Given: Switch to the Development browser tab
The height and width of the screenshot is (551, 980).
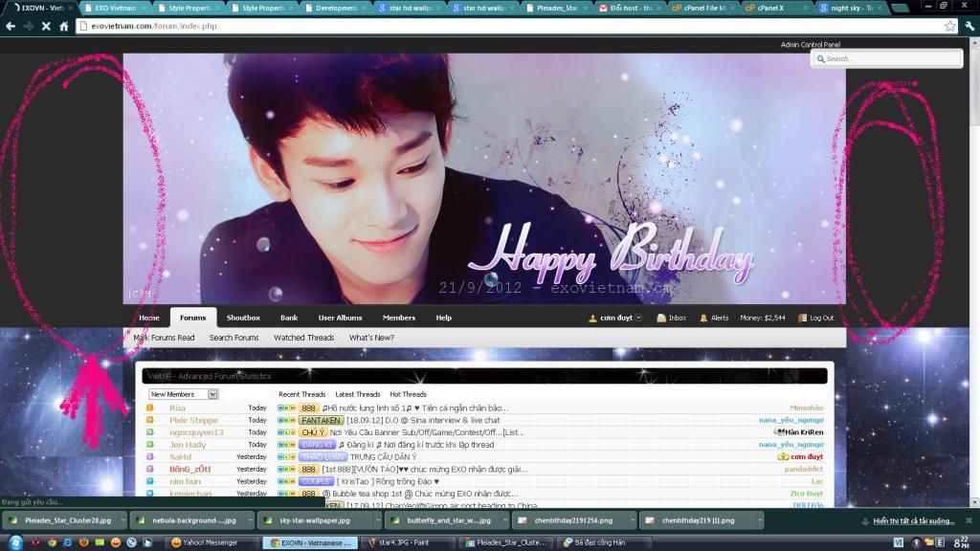Looking at the screenshot, I should tap(336, 8).
